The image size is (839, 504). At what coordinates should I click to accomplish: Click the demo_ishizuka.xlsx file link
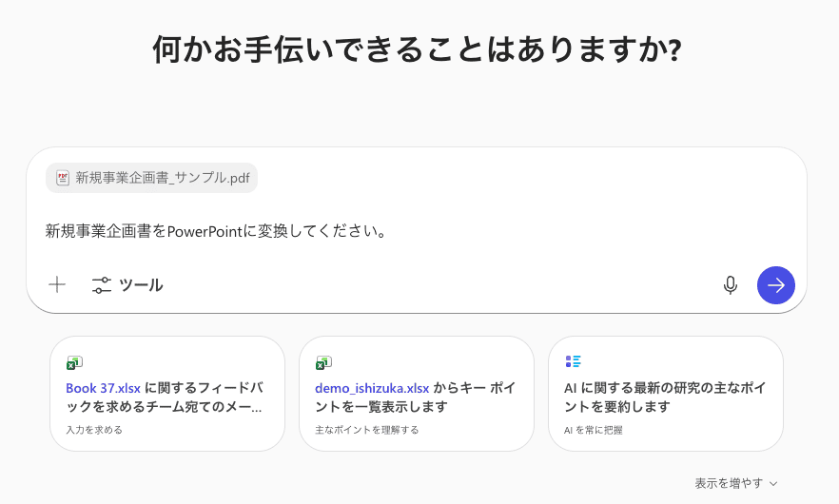point(372,388)
